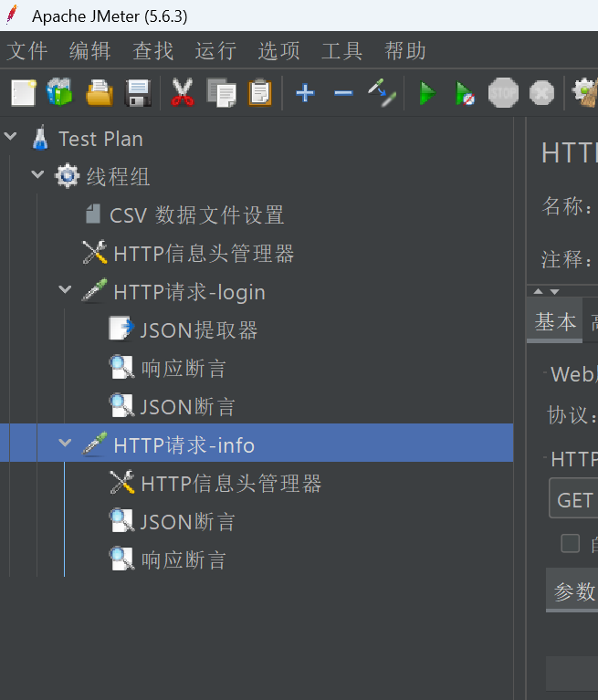Open the 编辑 menu
Image resolution: width=598 pixels, height=700 pixels.
point(90,50)
